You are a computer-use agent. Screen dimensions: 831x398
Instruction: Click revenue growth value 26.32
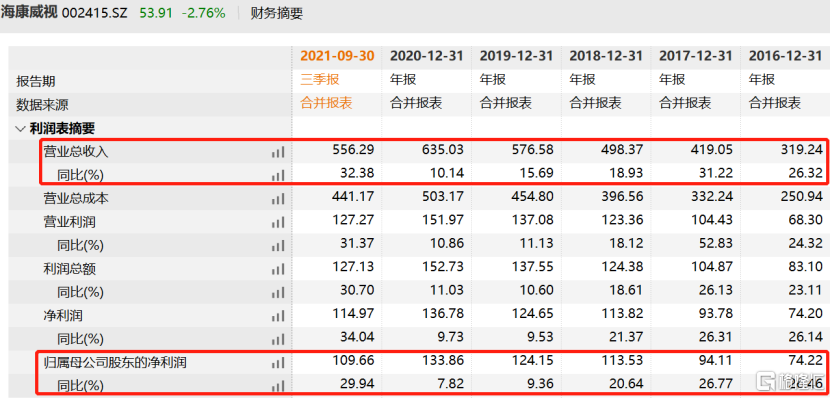(806, 173)
